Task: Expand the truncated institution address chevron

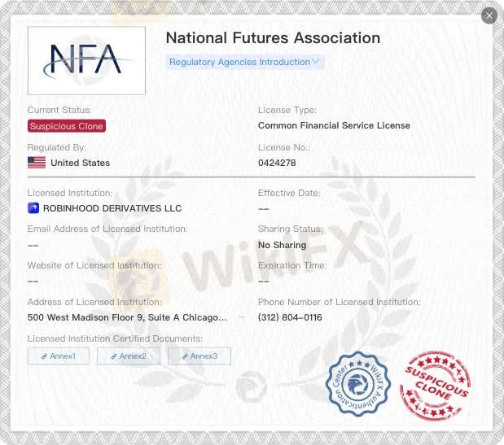Action: pos(241,317)
